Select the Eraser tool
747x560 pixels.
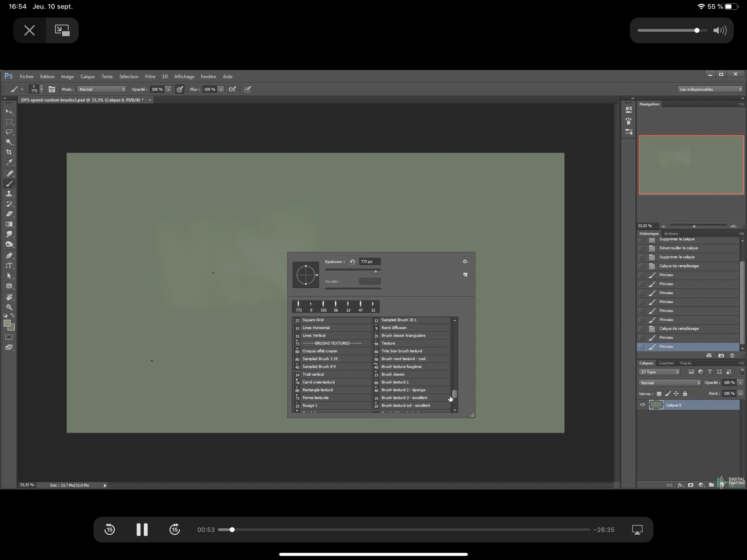pos(9,214)
